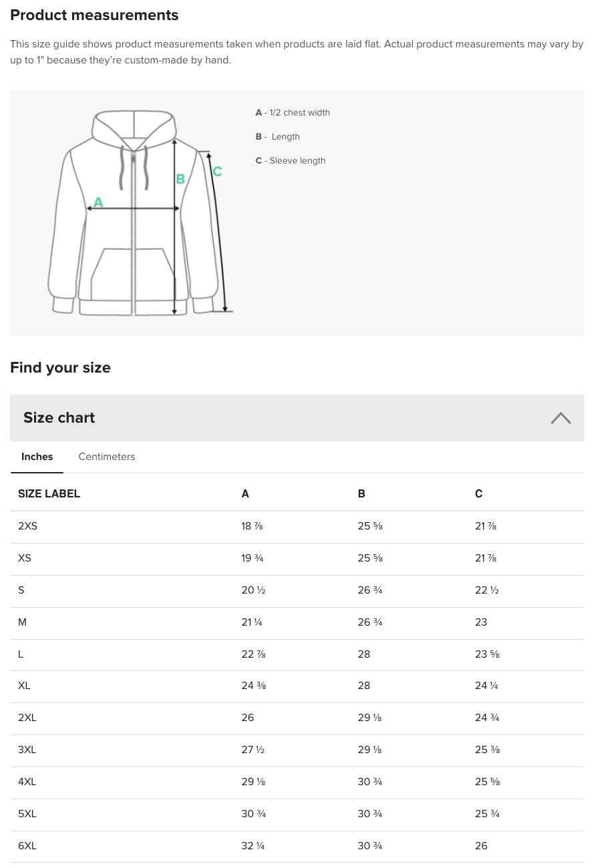Switch to the Centimeters tab
This screenshot has height=868, width=593.
[x=106, y=457]
